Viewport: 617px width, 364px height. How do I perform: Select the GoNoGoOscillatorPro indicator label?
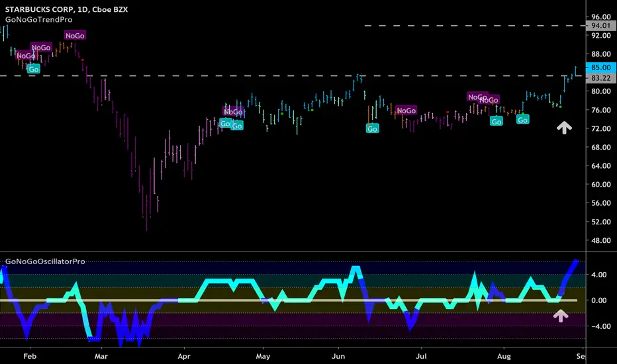click(x=45, y=261)
